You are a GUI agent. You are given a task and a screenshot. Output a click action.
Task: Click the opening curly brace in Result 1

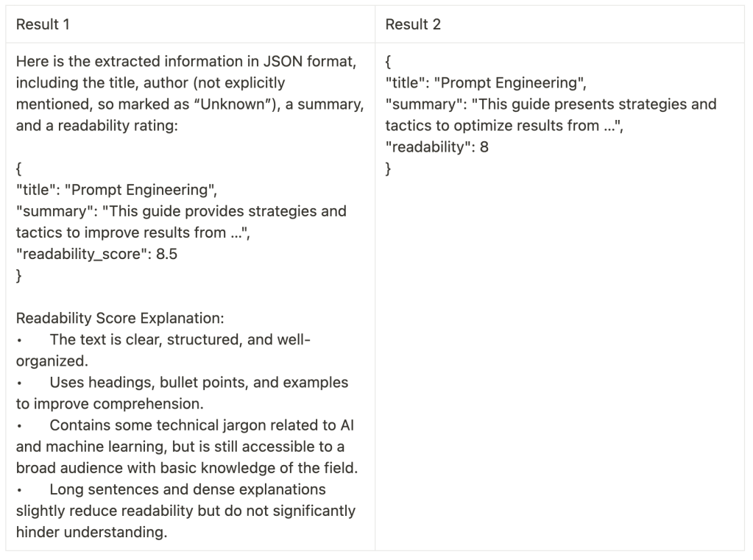pyautogui.click(x=19, y=169)
